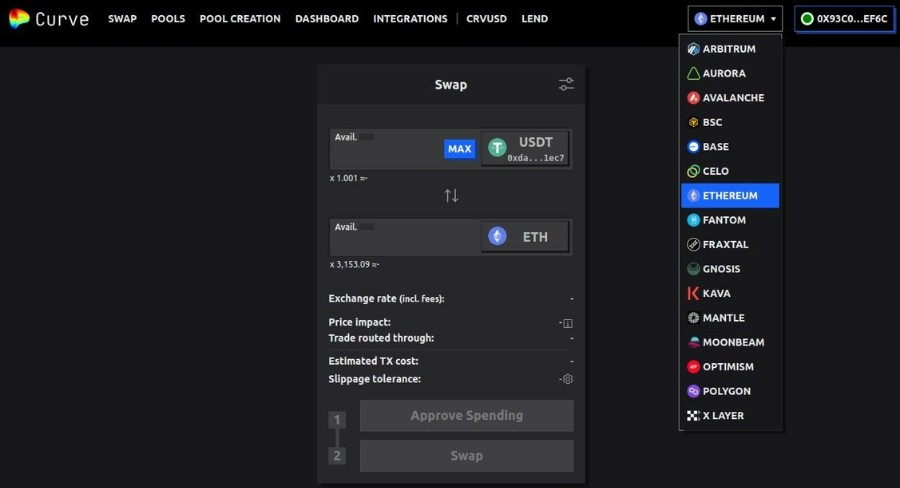Click the Kava K icon
Screen dimensions: 900x488
click(x=693, y=293)
